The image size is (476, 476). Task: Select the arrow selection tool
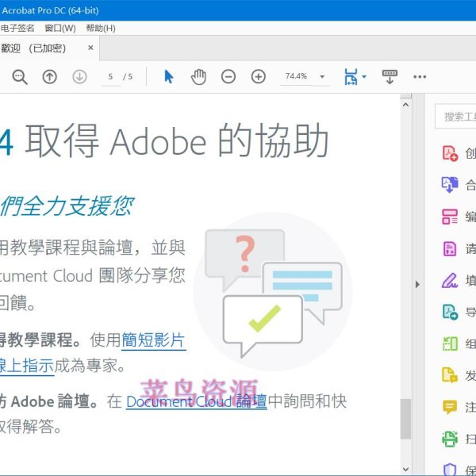click(168, 77)
